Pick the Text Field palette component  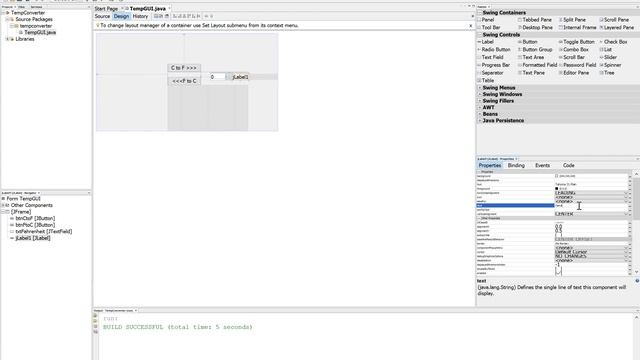pyautogui.click(x=492, y=58)
